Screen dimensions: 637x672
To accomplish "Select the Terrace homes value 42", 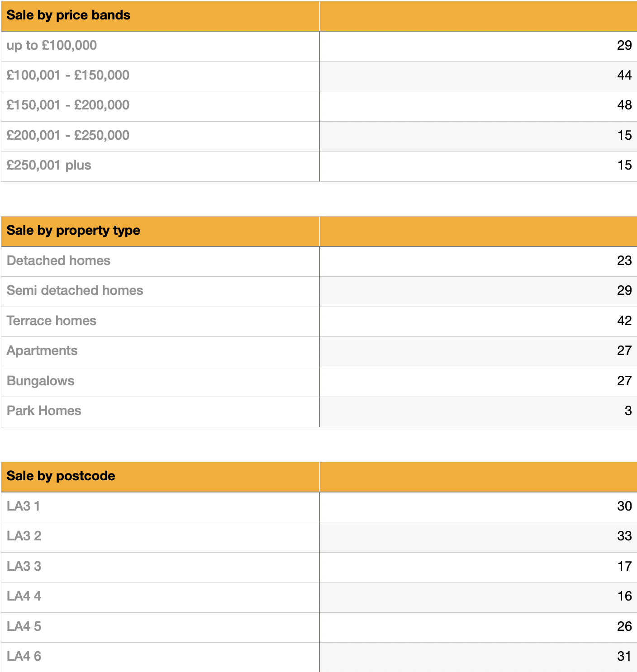I will [624, 321].
